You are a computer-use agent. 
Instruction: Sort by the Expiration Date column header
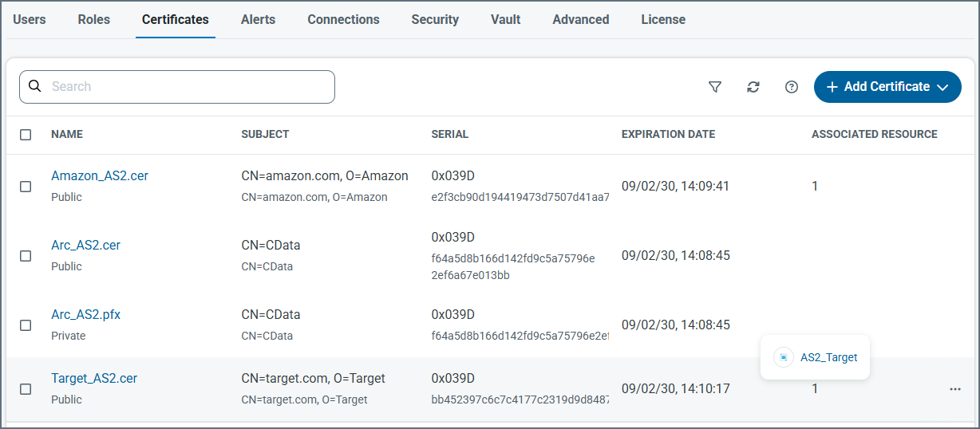(x=668, y=135)
